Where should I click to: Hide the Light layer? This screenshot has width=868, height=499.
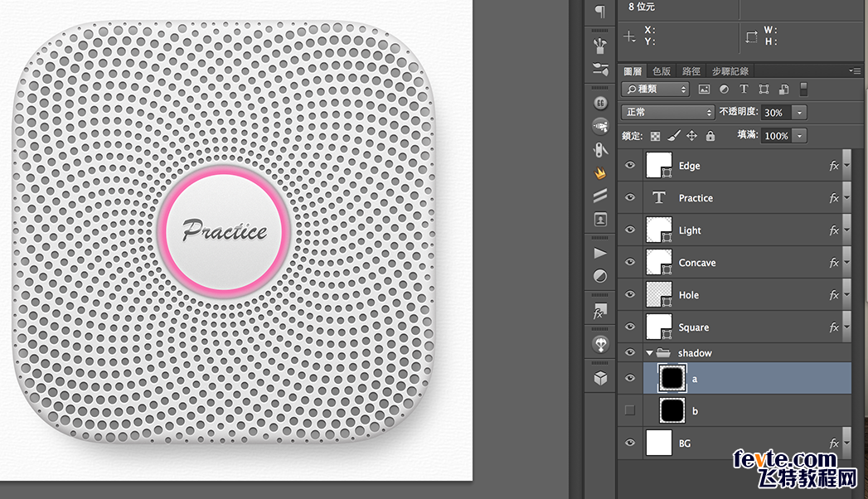[630, 230]
